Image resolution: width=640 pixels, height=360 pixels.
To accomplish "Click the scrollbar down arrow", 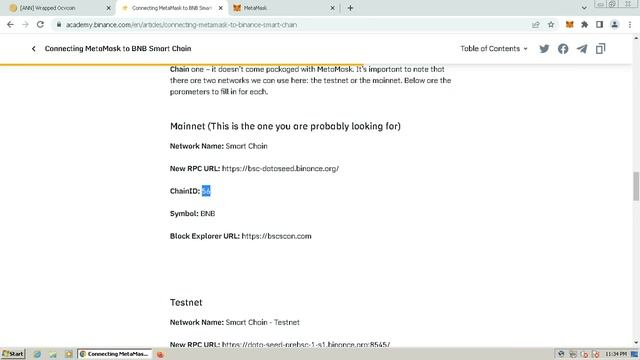I will point(636,343).
